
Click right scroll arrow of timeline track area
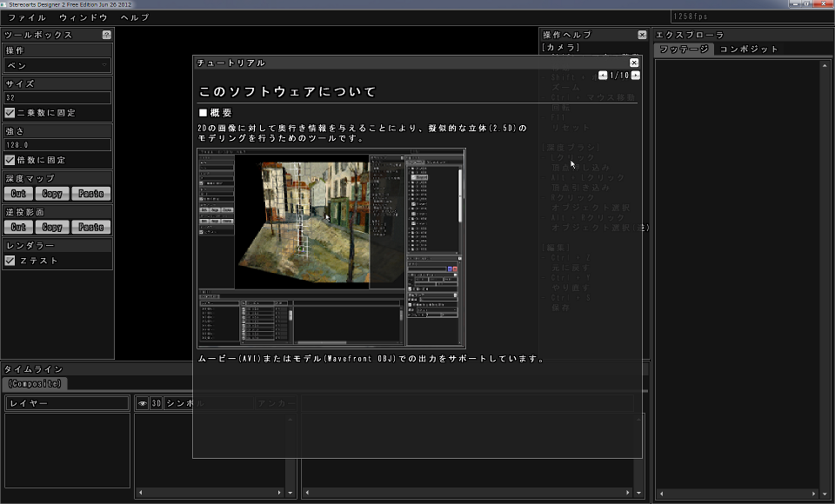tap(628, 493)
